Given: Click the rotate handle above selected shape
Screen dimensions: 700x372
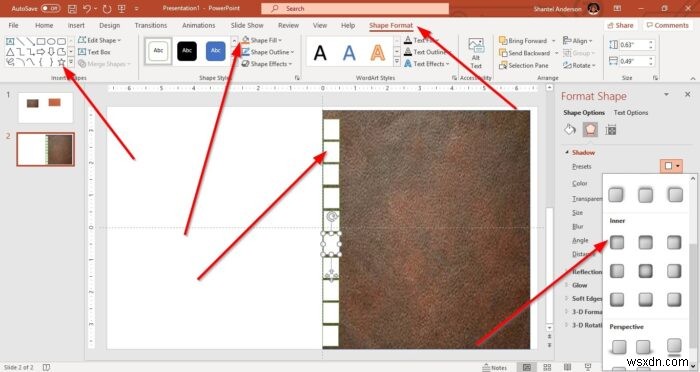Looking at the screenshot, I should [331, 217].
